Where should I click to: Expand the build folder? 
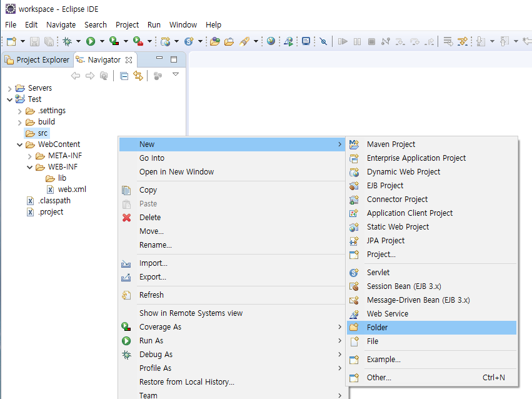point(19,123)
